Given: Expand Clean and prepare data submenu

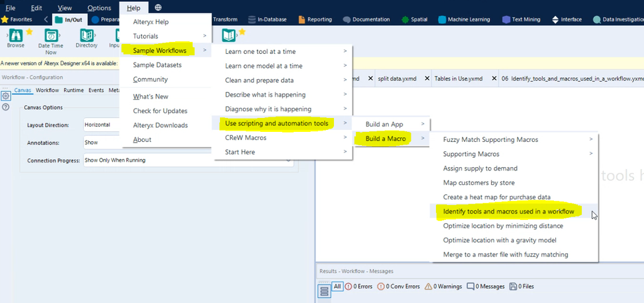Looking at the screenshot, I should point(282,81).
